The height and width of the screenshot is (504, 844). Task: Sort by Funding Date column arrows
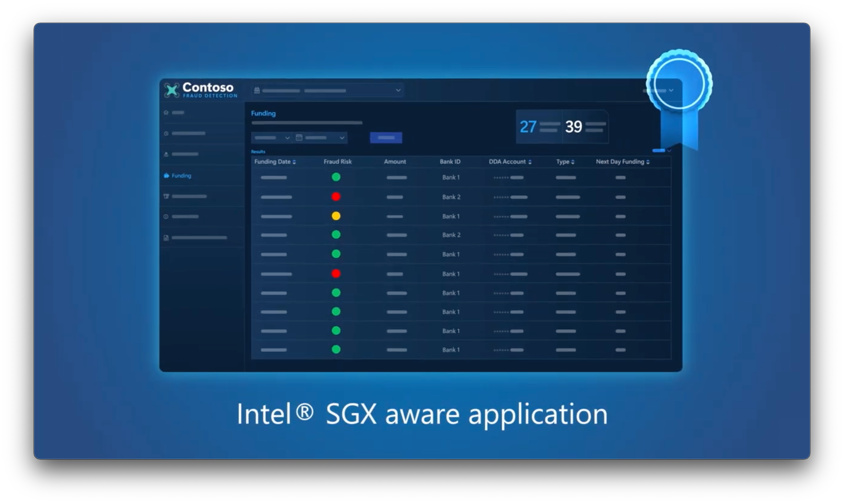(294, 162)
